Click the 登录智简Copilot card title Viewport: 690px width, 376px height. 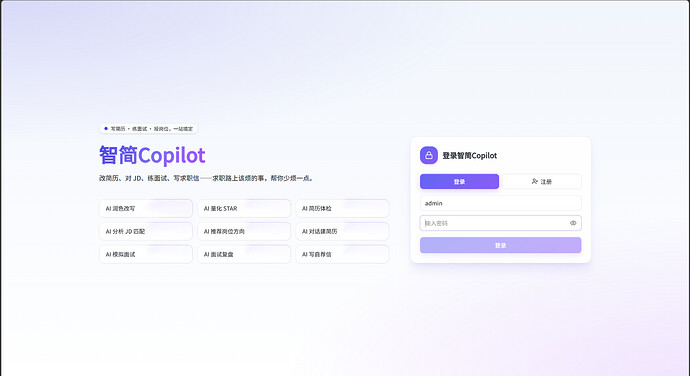[470, 155]
